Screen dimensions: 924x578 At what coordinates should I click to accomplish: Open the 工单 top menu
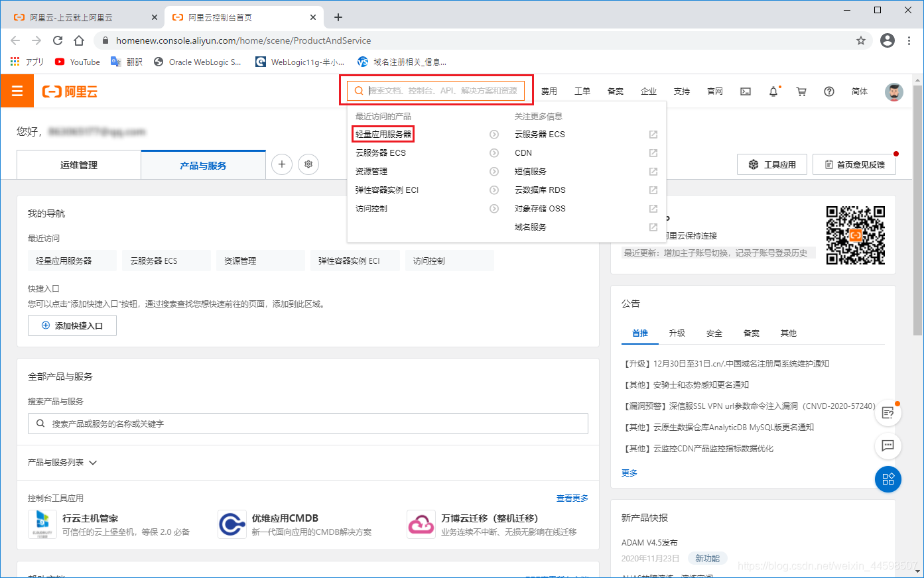pyautogui.click(x=582, y=91)
